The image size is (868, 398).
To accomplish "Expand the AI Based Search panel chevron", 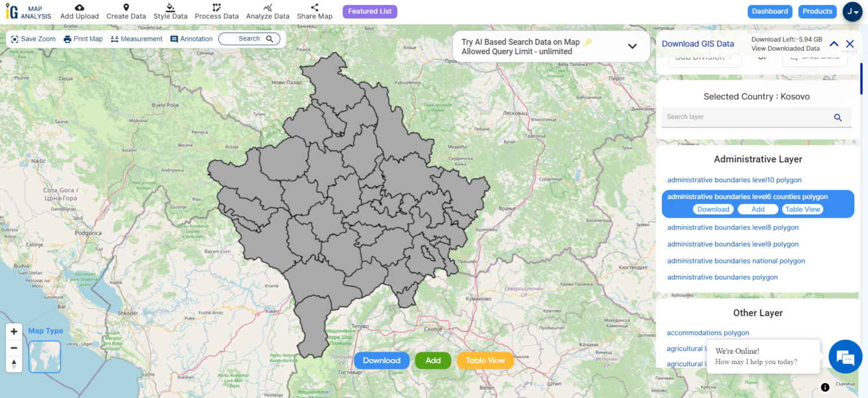I will (632, 46).
